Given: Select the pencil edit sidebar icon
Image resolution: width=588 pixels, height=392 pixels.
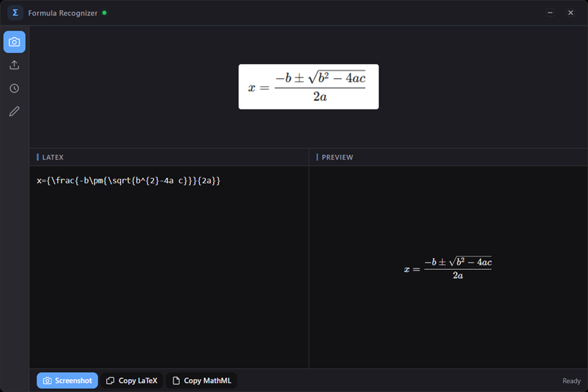Looking at the screenshot, I should (14, 111).
